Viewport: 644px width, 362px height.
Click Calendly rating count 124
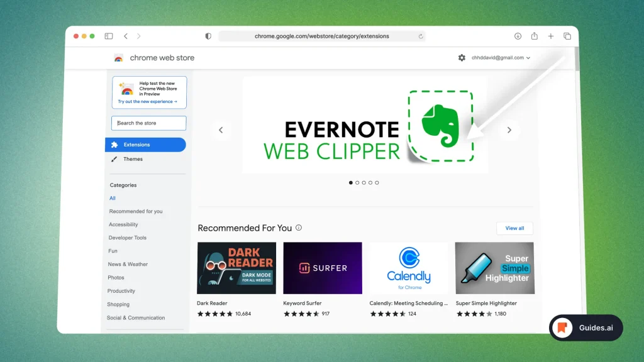tap(413, 314)
